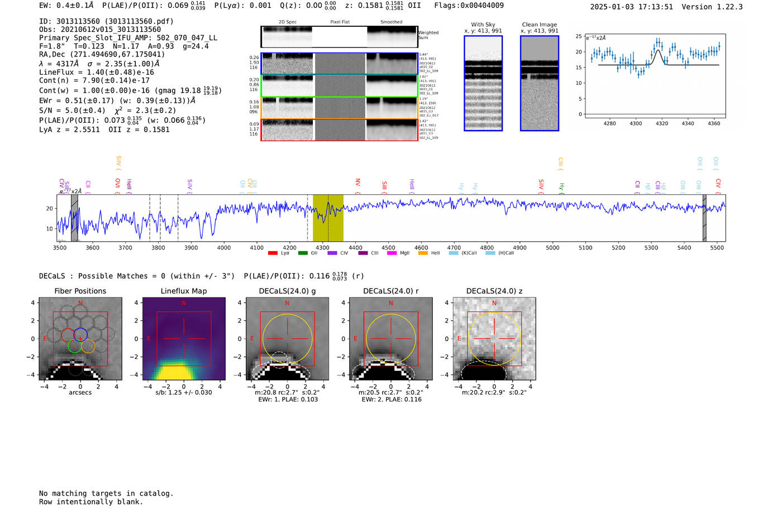Click the green OII legend swatch
The width and height of the screenshot is (782, 532).
pos(303,253)
